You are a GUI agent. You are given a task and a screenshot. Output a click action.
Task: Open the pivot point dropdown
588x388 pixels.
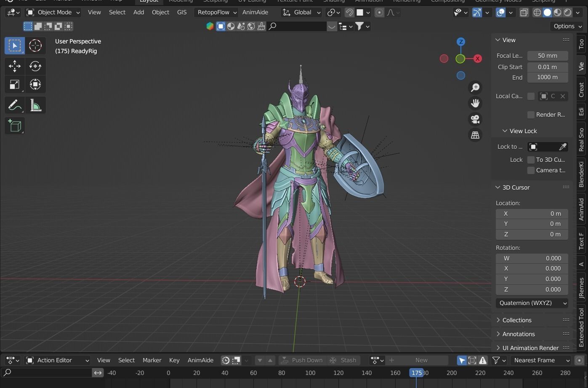pyautogui.click(x=333, y=13)
